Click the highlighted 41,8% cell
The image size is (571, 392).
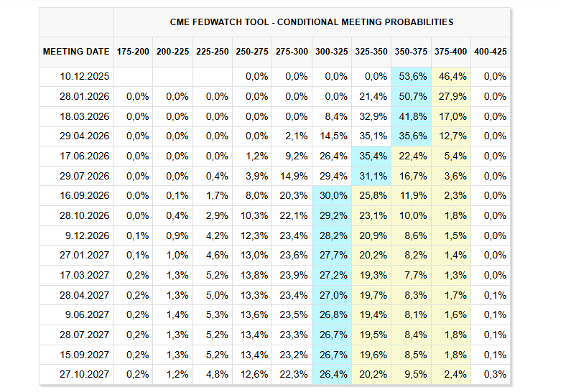pos(413,116)
